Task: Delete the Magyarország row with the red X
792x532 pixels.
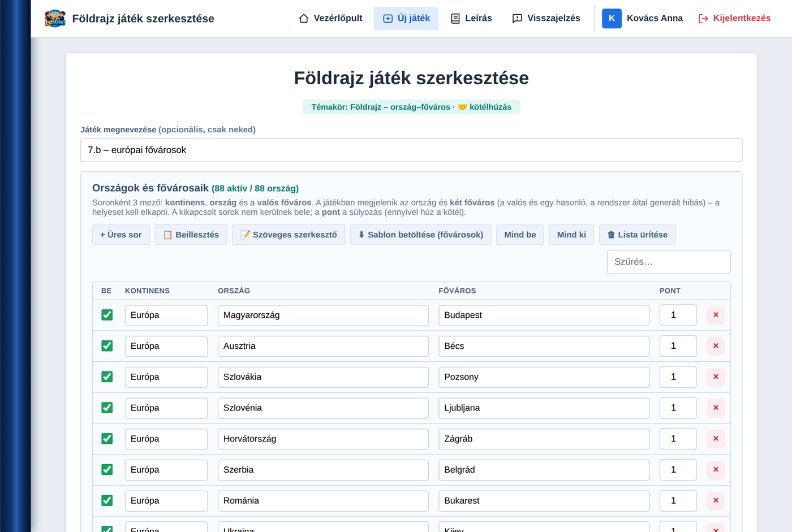Action: pos(716,315)
